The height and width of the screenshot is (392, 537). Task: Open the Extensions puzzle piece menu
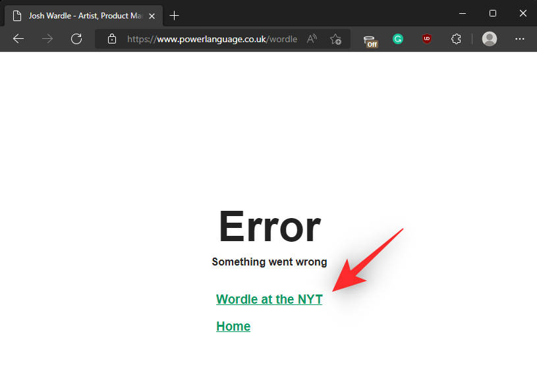click(x=456, y=39)
